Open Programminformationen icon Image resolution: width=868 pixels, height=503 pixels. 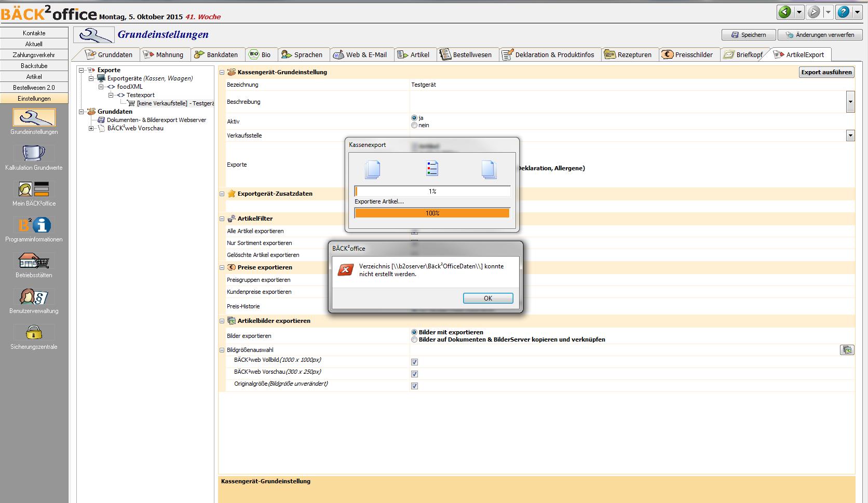tap(34, 225)
